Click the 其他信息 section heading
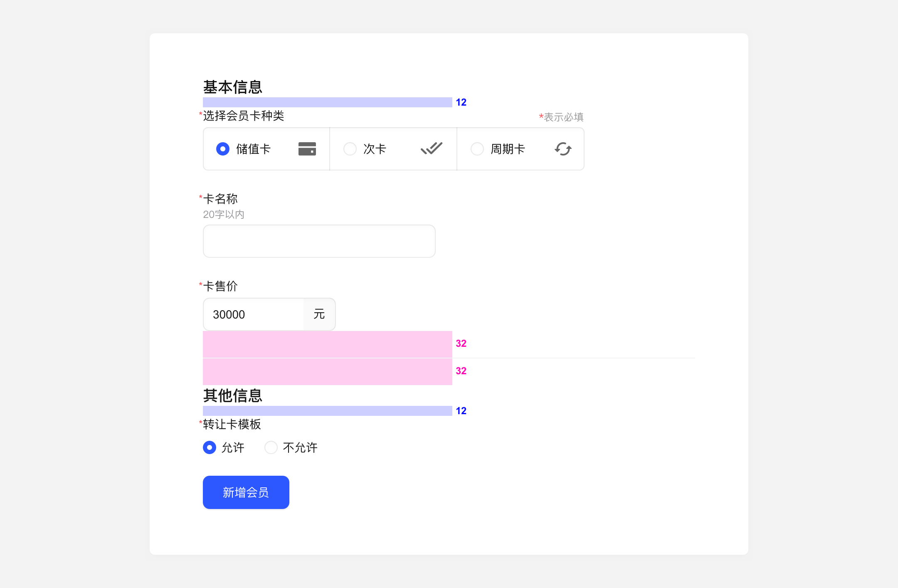Viewport: 898px width, 588px height. click(x=232, y=395)
